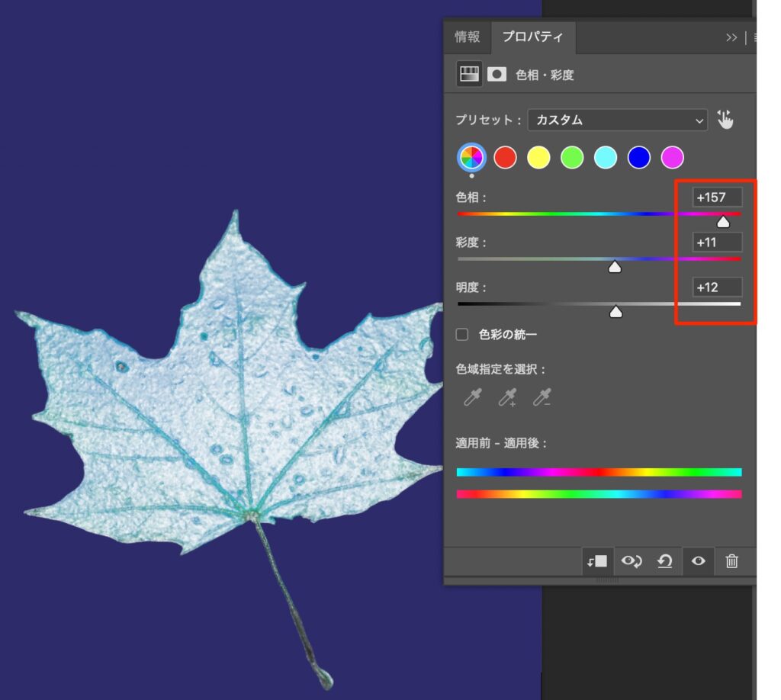Select the プロパティ tab
Image resolution: width=781 pixels, height=700 pixels.
click(x=532, y=37)
